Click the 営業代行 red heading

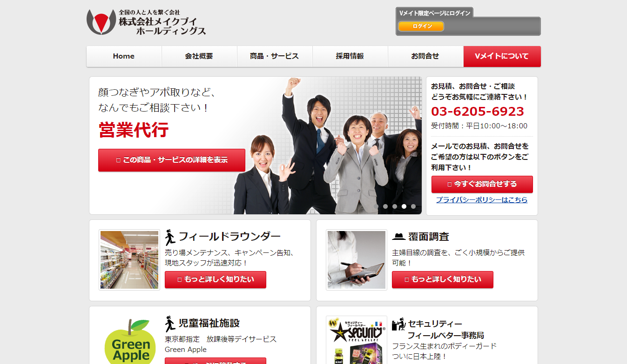(x=134, y=130)
